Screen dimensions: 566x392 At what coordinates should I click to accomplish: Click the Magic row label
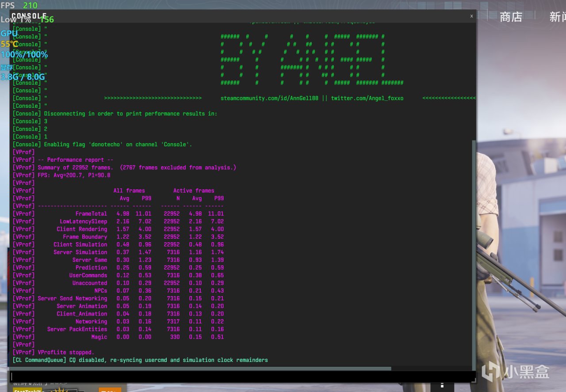point(99,337)
